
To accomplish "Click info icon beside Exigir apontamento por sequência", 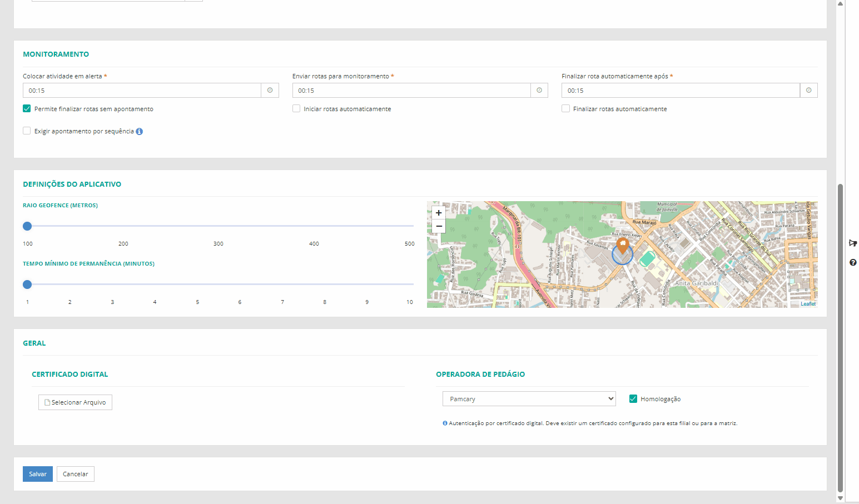I will [x=140, y=132].
